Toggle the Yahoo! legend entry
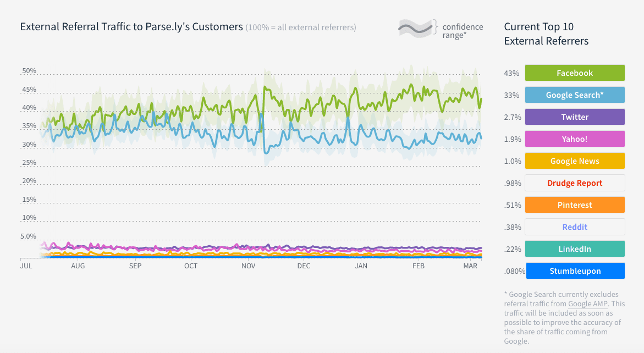 click(x=575, y=139)
